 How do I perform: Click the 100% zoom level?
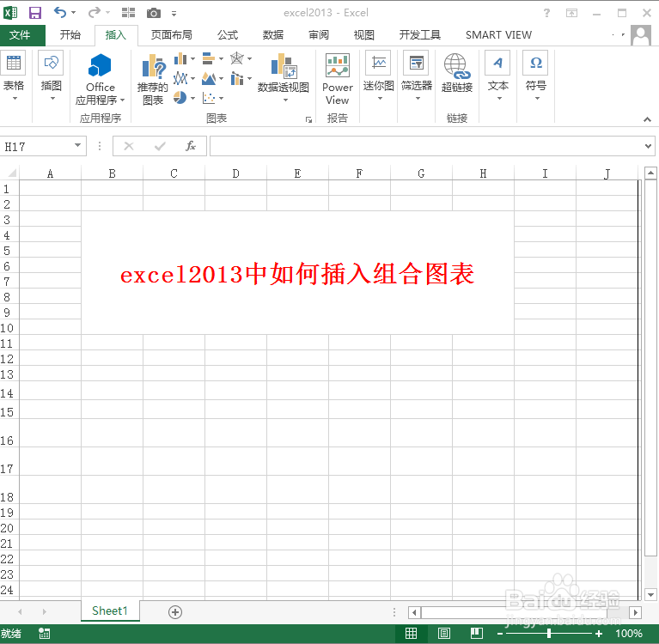coord(629,634)
